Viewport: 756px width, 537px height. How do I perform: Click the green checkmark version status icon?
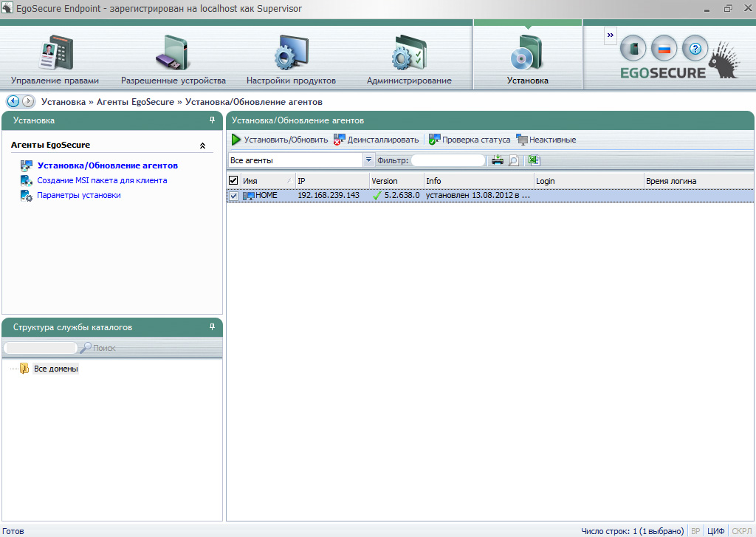pos(377,196)
